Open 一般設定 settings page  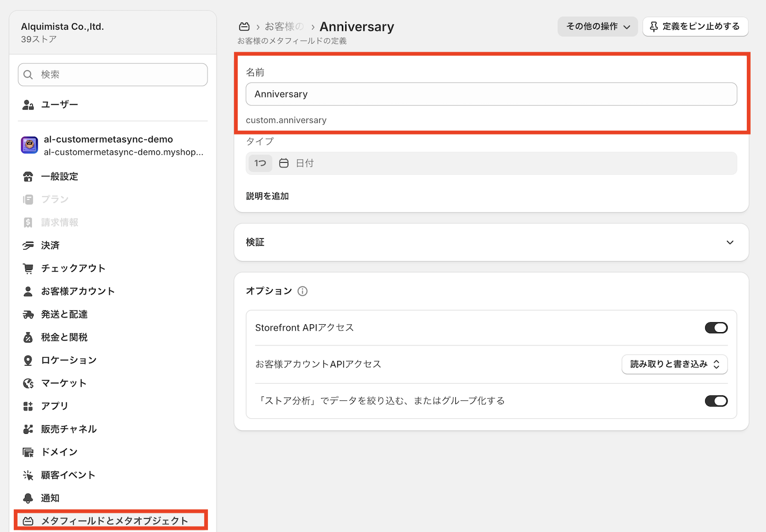tap(113, 176)
